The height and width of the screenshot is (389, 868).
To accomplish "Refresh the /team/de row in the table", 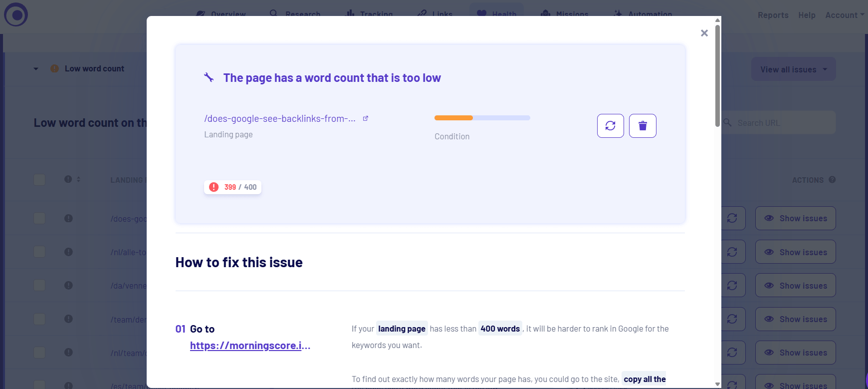I will [x=732, y=319].
